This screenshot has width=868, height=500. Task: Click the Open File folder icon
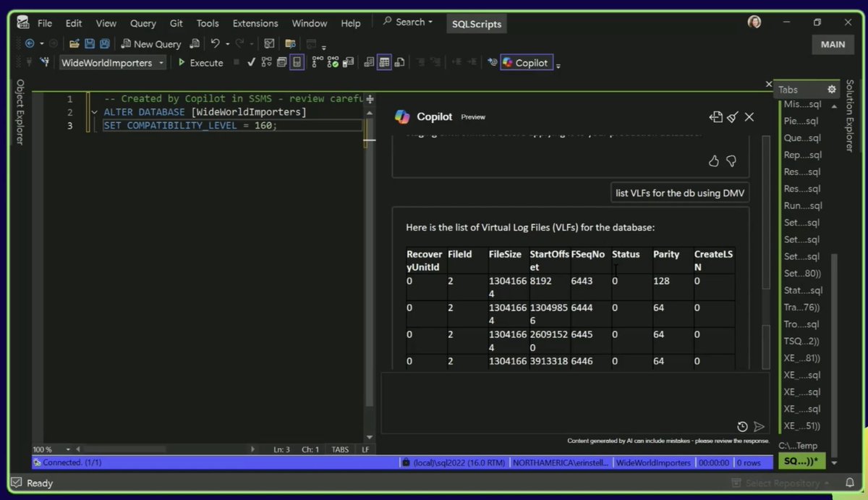[74, 43]
